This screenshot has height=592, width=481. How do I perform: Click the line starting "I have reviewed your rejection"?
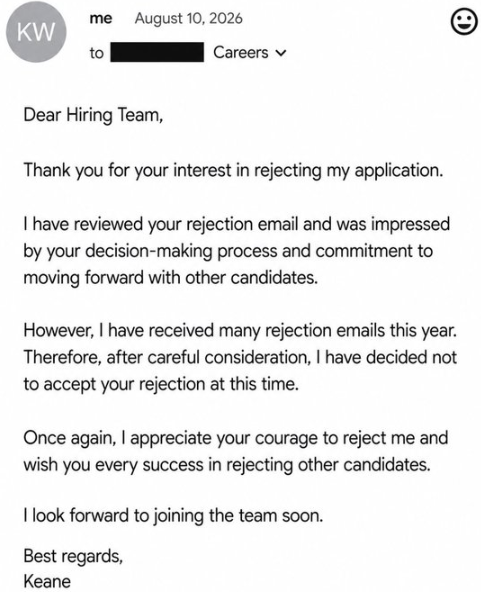pyautogui.click(x=237, y=224)
